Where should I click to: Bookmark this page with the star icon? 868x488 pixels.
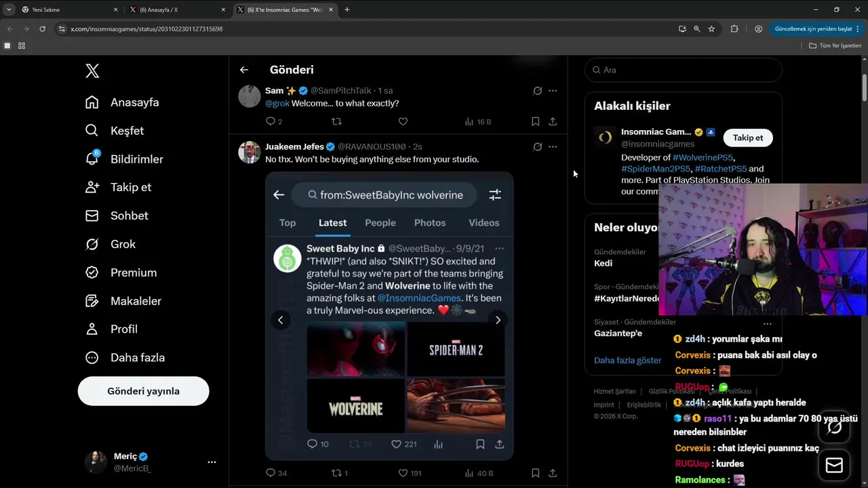[711, 29]
